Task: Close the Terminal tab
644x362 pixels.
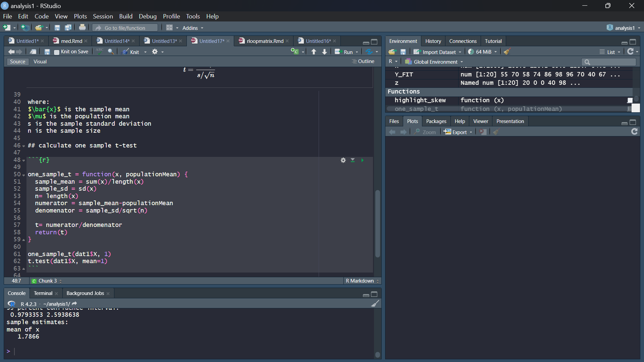Action: pyautogui.click(x=56, y=293)
